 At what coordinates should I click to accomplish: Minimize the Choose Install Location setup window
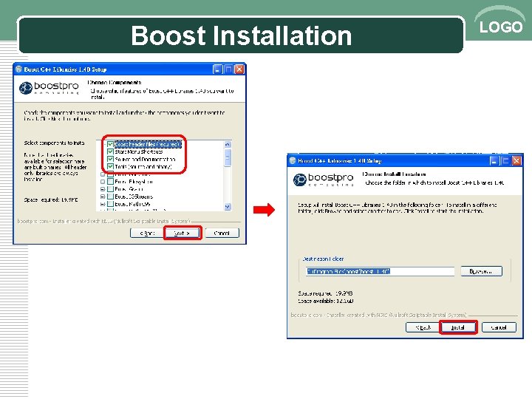[x=494, y=161]
